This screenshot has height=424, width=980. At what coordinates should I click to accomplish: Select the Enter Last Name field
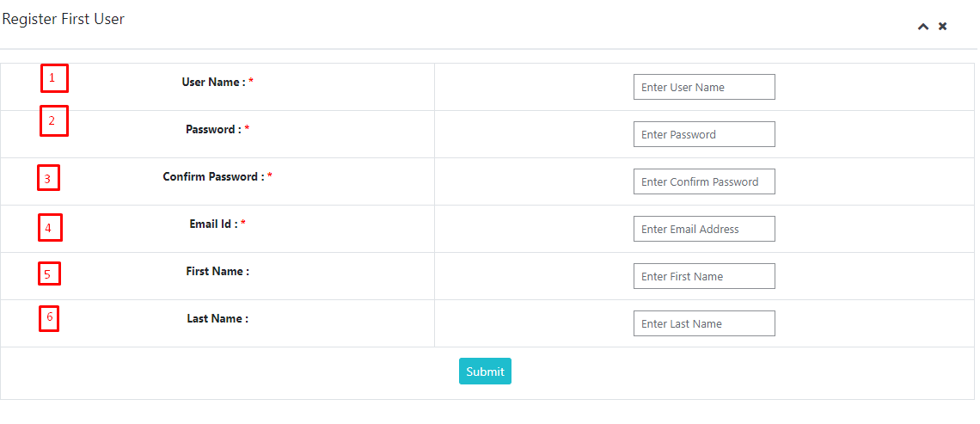click(704, 323)
